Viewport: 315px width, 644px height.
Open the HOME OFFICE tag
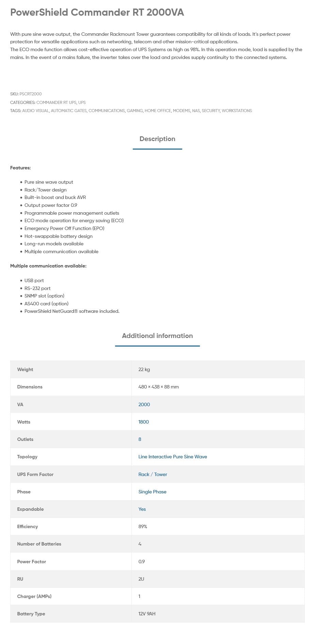click(158, 111)
